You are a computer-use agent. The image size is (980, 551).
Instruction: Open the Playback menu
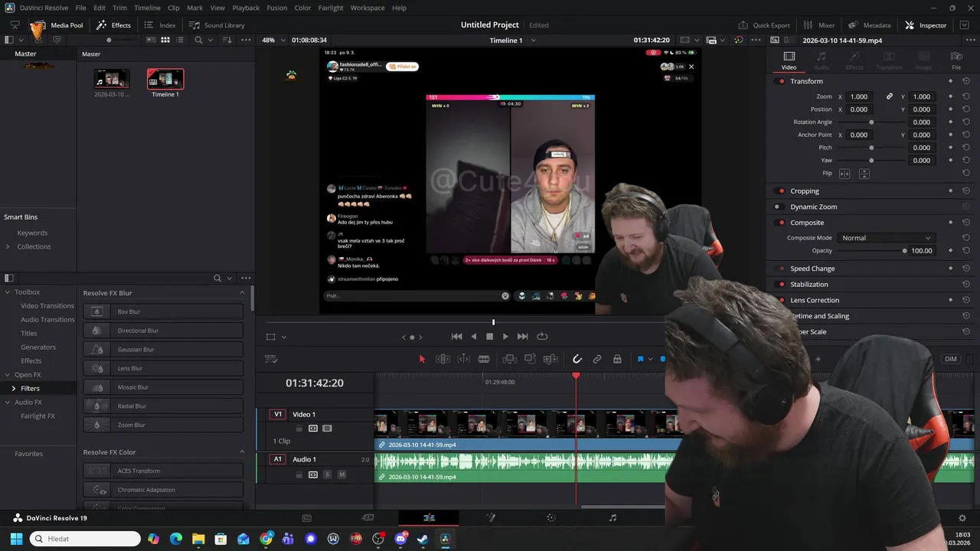[246, 8]
